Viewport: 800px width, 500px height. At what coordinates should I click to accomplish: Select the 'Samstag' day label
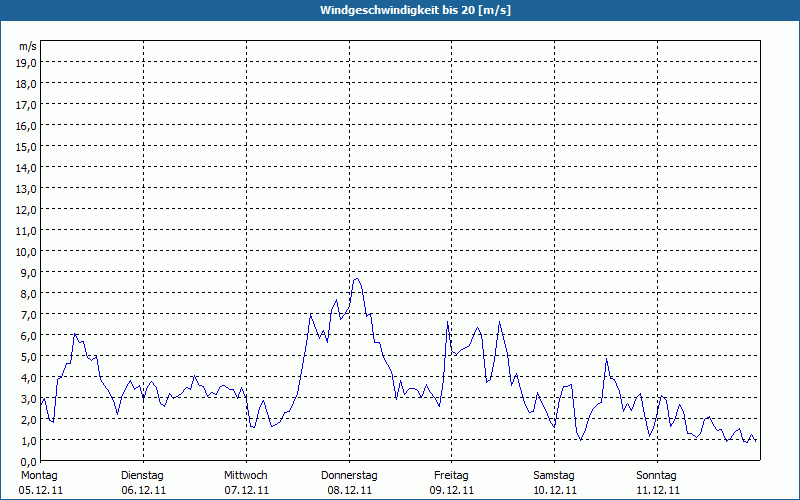click(554, 476)
